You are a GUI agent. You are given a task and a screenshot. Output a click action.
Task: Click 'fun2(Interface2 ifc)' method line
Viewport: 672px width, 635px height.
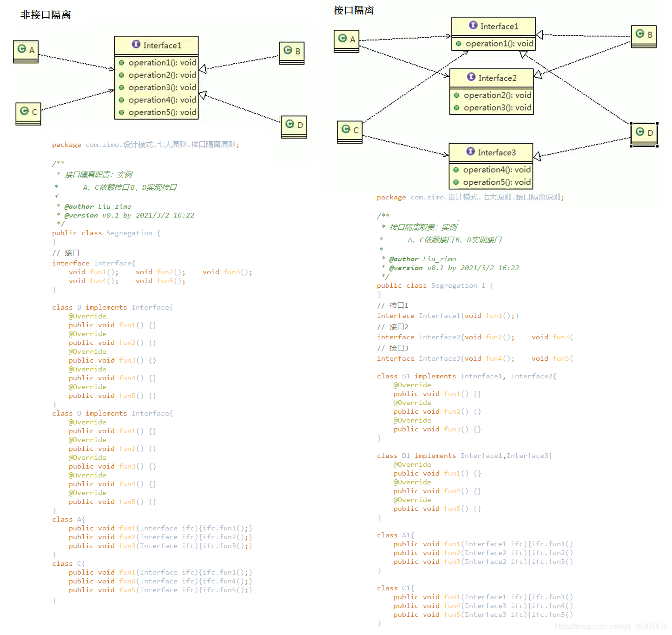(x=483, y=553)
